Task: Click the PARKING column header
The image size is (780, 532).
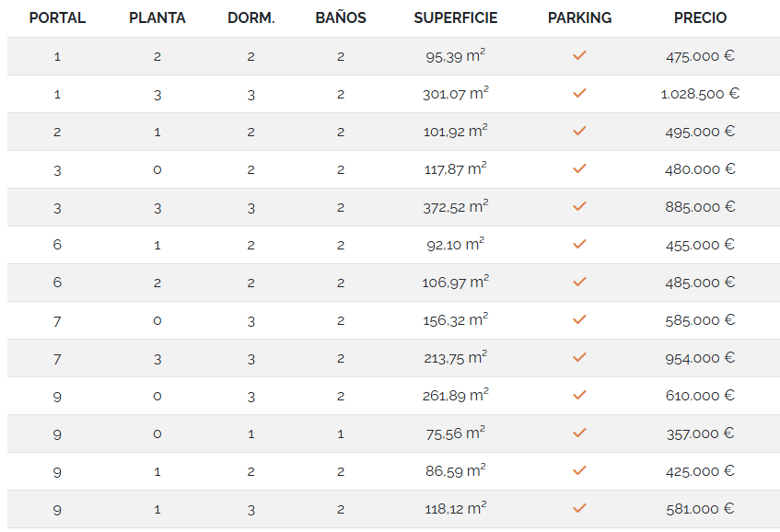Action: pyautogui.click(x=579, y=18)
